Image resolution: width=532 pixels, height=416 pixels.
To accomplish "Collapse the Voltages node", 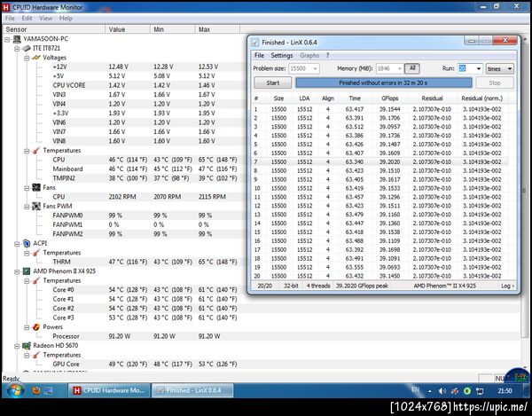I will [27, 58].
